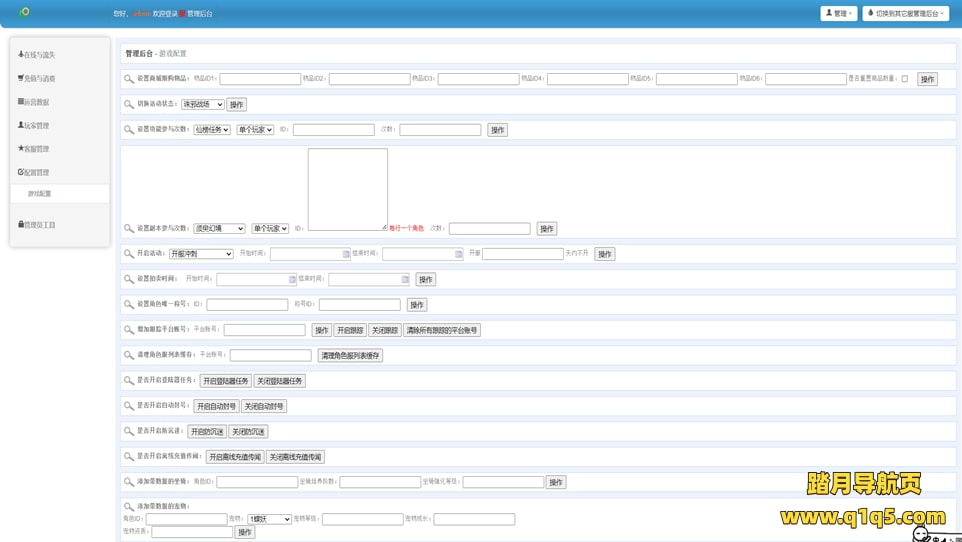Open the 管理 user menu in header
Viewport: 962px width, 542px height.
[838, 14]
